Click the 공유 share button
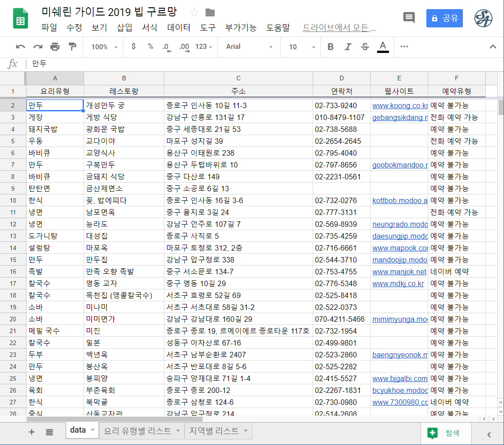Screen dimensions: 504x445 [x=444, y=18]
